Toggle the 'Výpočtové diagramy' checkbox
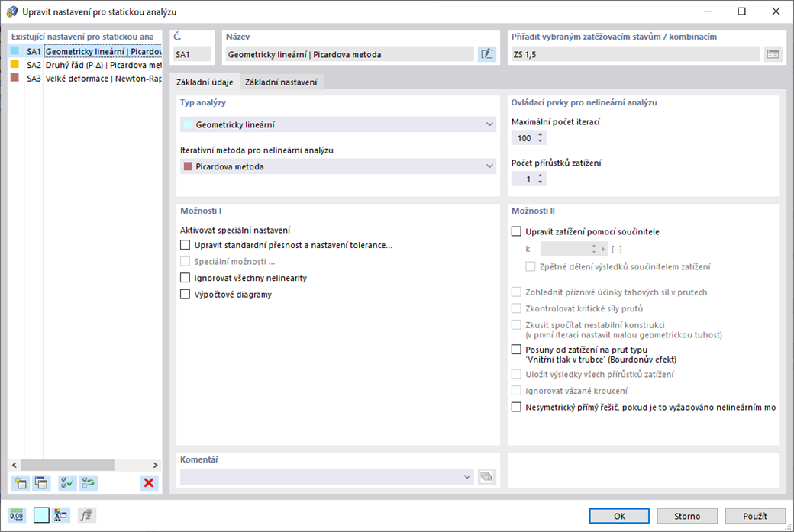The image size is (794, 532). tap(185, 295)
